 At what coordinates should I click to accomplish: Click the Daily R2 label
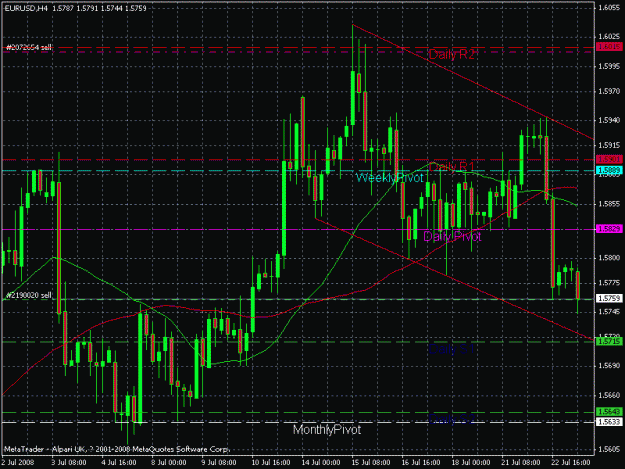point(452,54)
